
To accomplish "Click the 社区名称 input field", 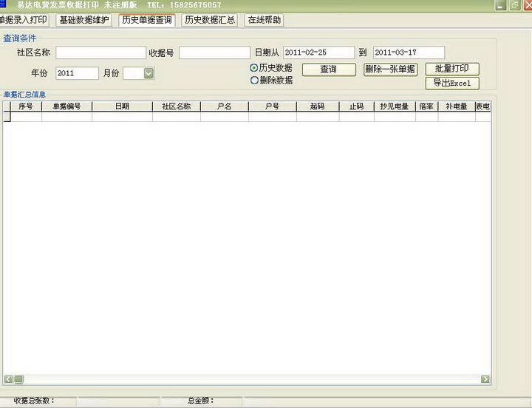I will click(100, 52).
